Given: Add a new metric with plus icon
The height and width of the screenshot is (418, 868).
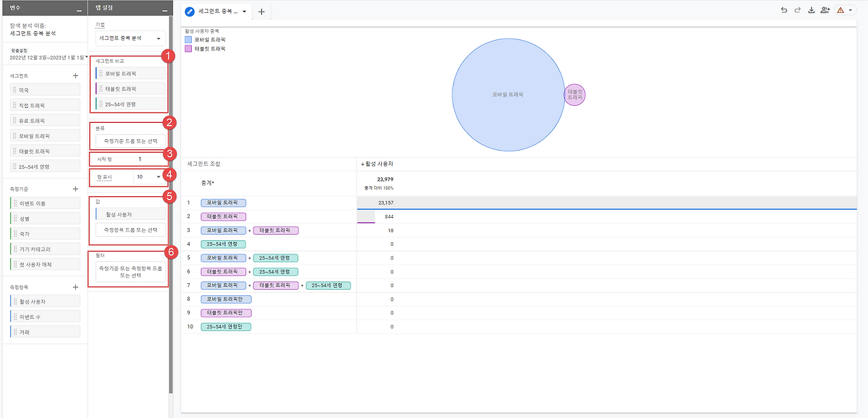Looking at the screenshot, I should 75,287.
